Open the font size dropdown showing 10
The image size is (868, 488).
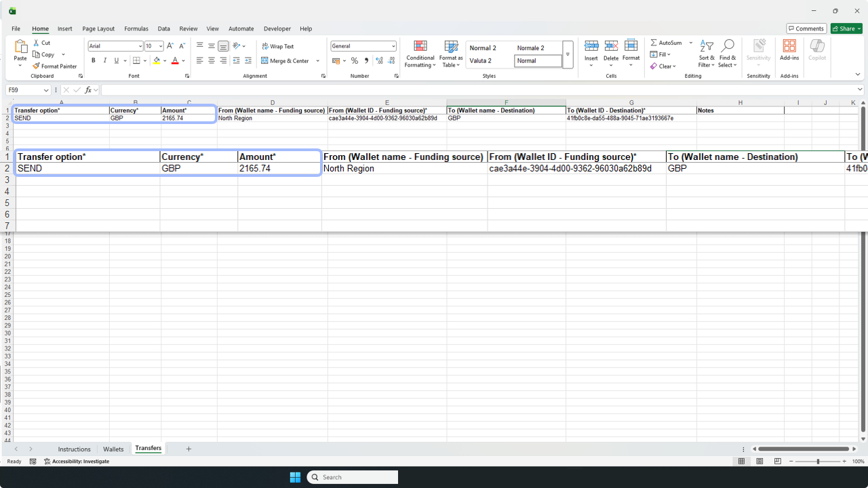pos(161,46)
